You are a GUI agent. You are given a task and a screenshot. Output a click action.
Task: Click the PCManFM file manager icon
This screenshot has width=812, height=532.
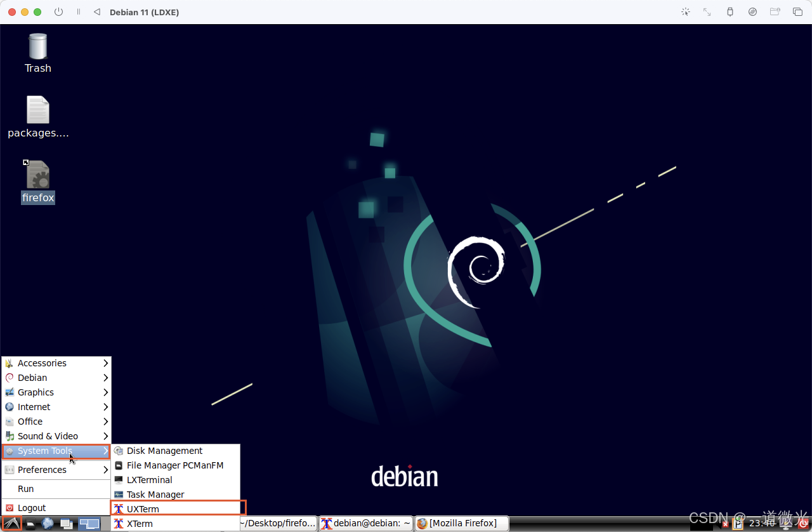[x=119, y=465]
